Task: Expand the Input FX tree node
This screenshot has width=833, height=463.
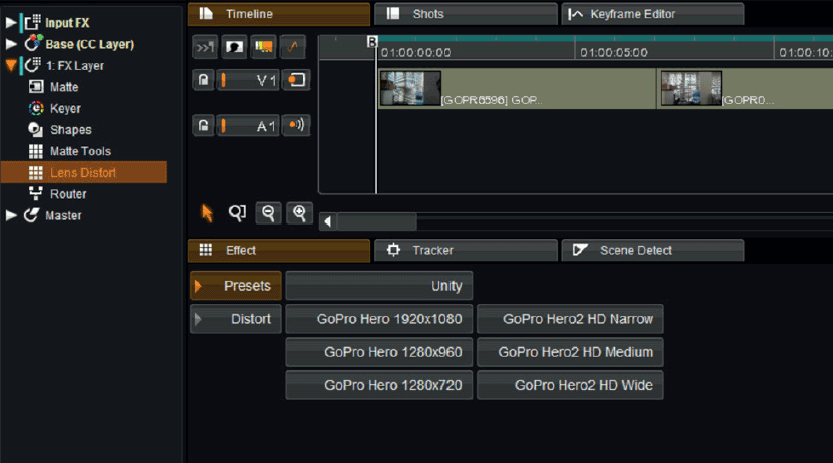Action: 11,23
